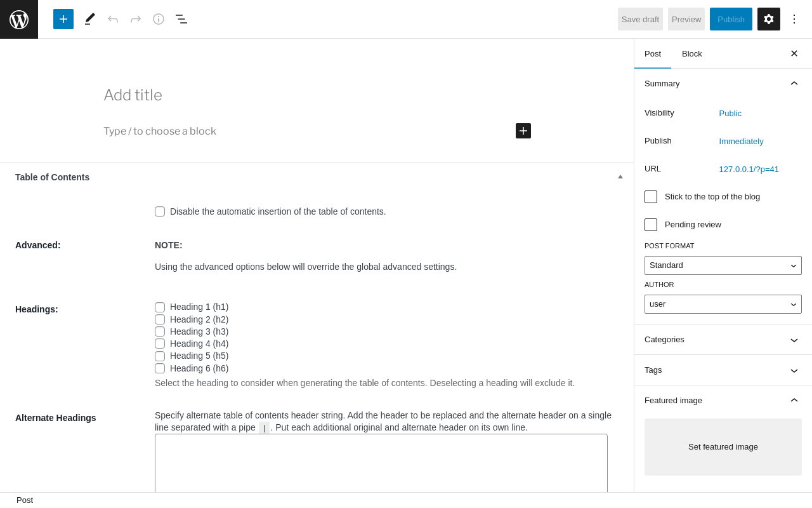Open the Public visibility link
The image size is (812, 508).
[x=730, y=114]
